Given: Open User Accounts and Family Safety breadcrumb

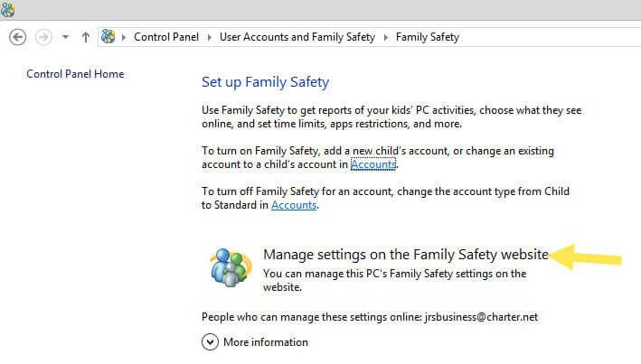Looking at the screenshot, I should tap(297, 37).
